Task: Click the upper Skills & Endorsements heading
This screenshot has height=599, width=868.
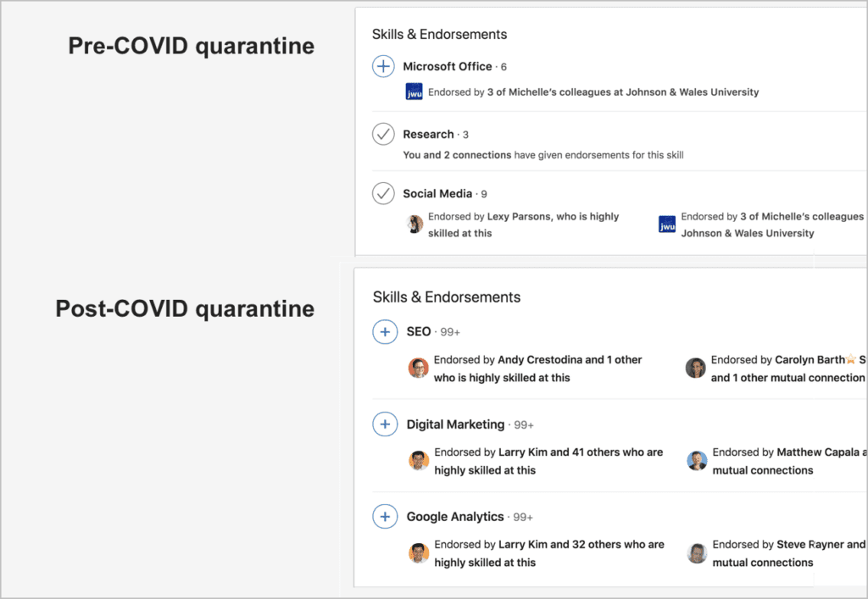Action: coord(439,34)
